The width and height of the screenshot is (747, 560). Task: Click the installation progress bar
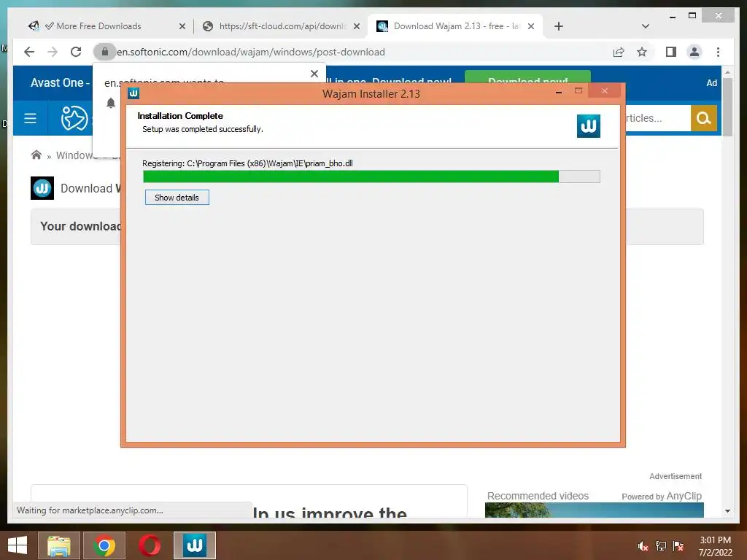pos(371,176)
